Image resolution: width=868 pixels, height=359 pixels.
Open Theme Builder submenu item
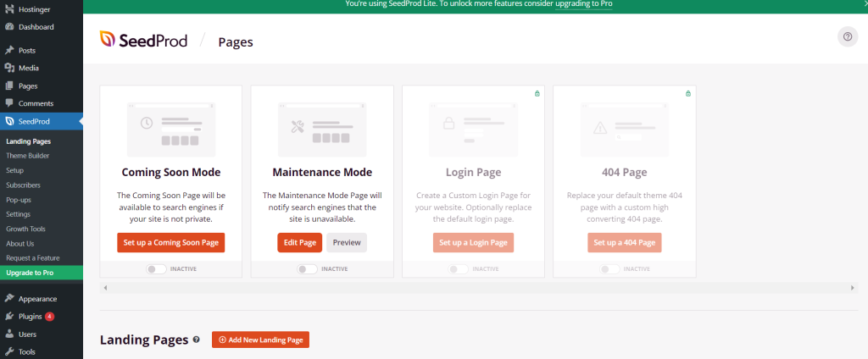tap(27, 156)
